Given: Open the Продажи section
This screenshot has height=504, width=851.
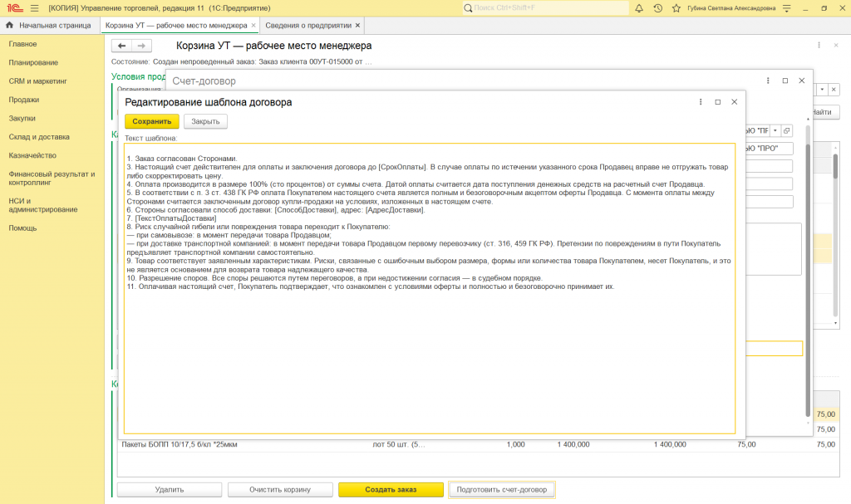Looking at the screenshot, I should [x=24, y=100].
